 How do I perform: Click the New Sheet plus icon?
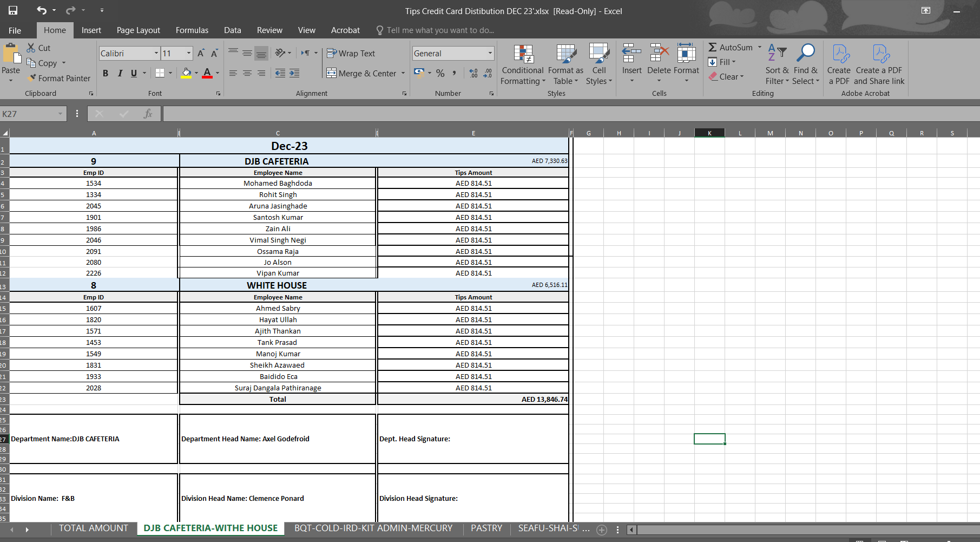(x=602, y=530)
